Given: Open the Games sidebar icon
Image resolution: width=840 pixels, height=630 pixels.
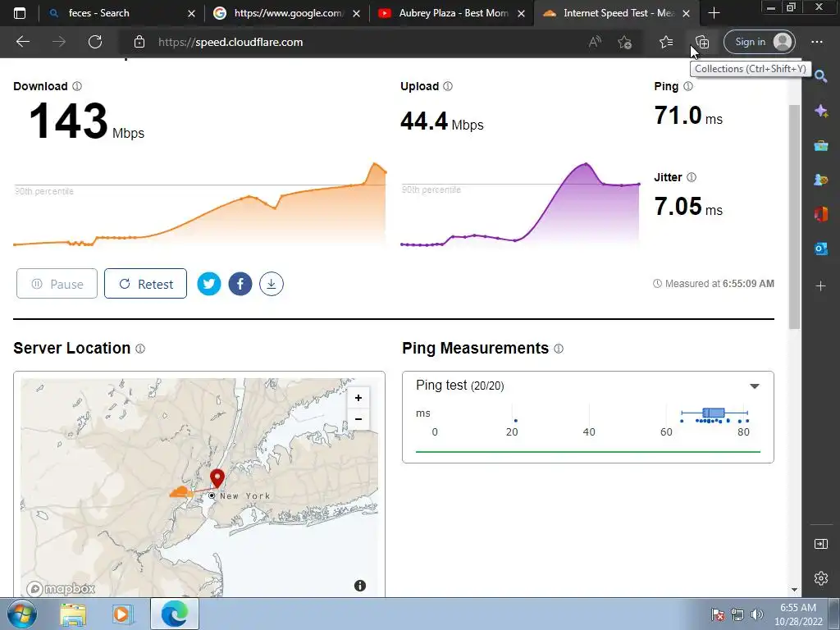Looking at the screenshot, I should pyautogui.click(x=820, y=180).
